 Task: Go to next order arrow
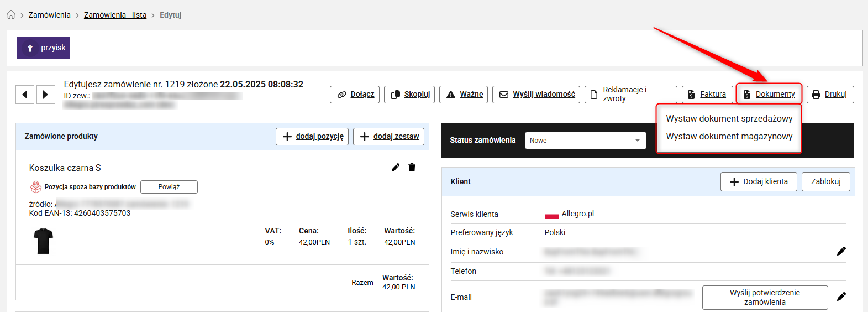pyautogui.click(x=46, y=95)
